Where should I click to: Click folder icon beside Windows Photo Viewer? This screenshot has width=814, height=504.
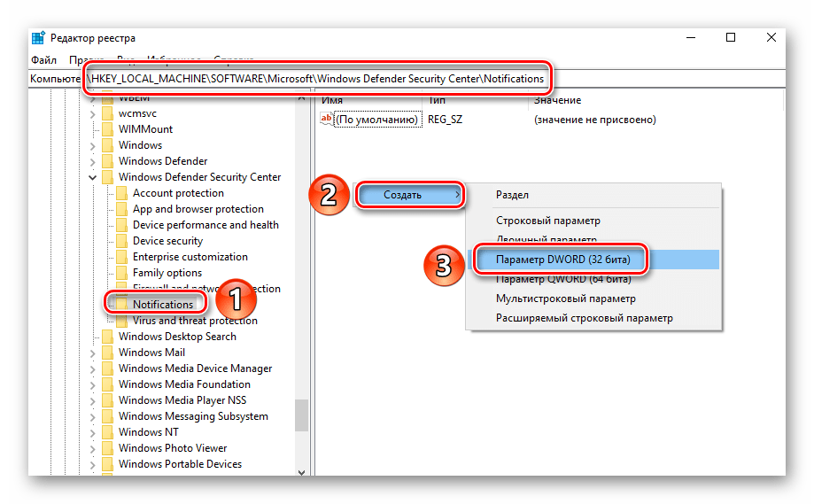pyautogui.click(x=107, y=448)
